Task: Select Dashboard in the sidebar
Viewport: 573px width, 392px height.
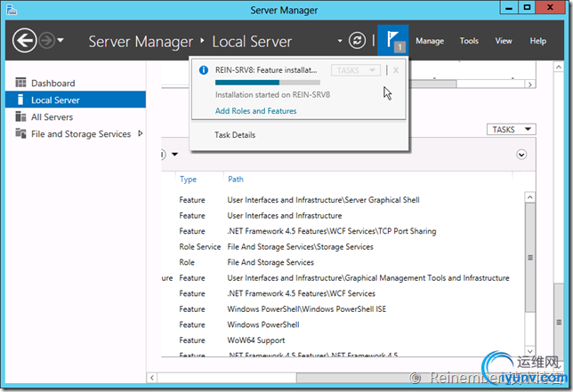Action: [x=76, y=84]
